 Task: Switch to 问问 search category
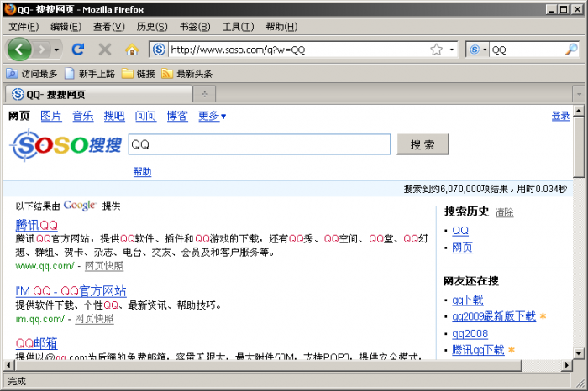tap(145, 116)
